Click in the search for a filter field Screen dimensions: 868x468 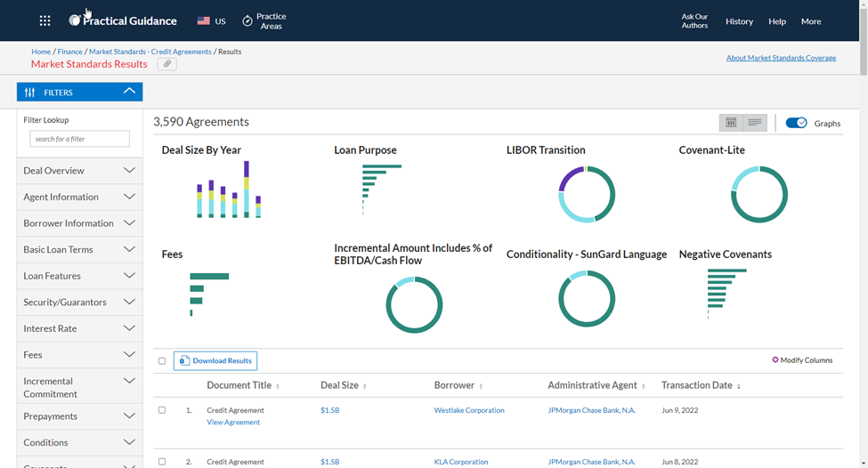[80, 139]
